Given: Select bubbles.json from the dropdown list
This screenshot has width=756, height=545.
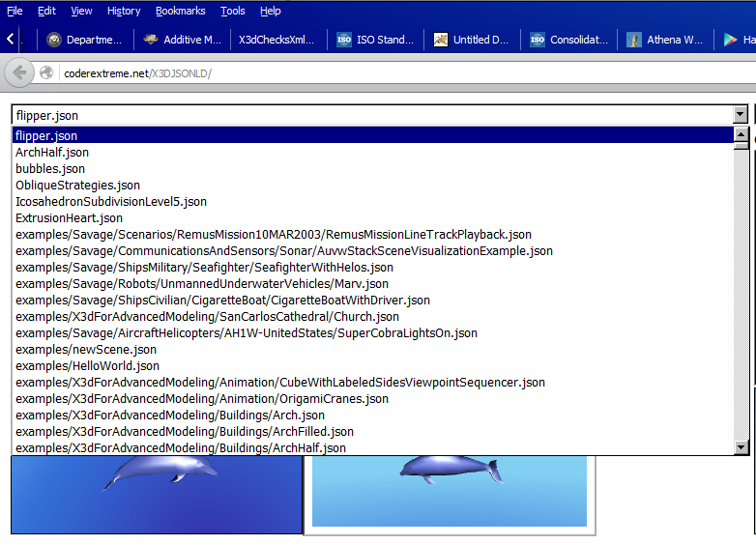Looking at the screenshot, I should [50, 169].
